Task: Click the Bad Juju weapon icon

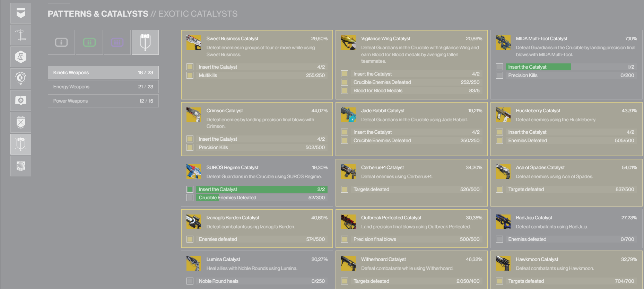Action: [x=503, y=222]
